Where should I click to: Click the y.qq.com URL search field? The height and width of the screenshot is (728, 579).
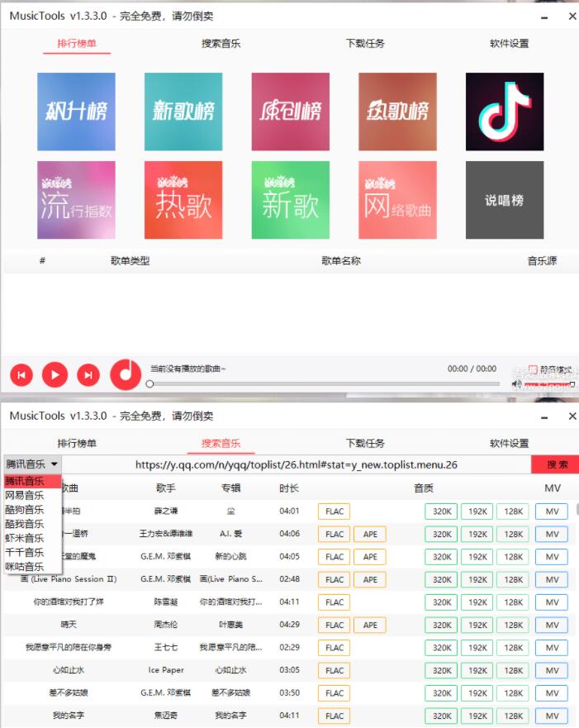(x=296, y=464)
